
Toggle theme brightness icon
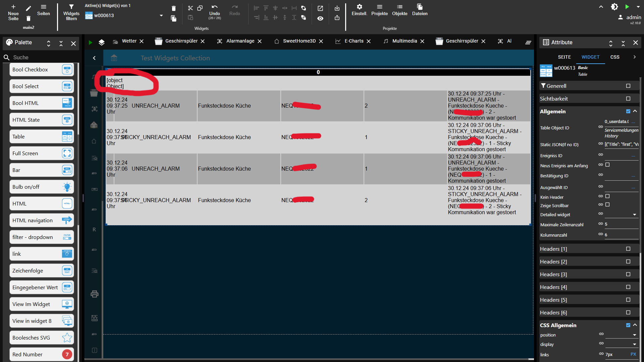click(x=614, y=7)
